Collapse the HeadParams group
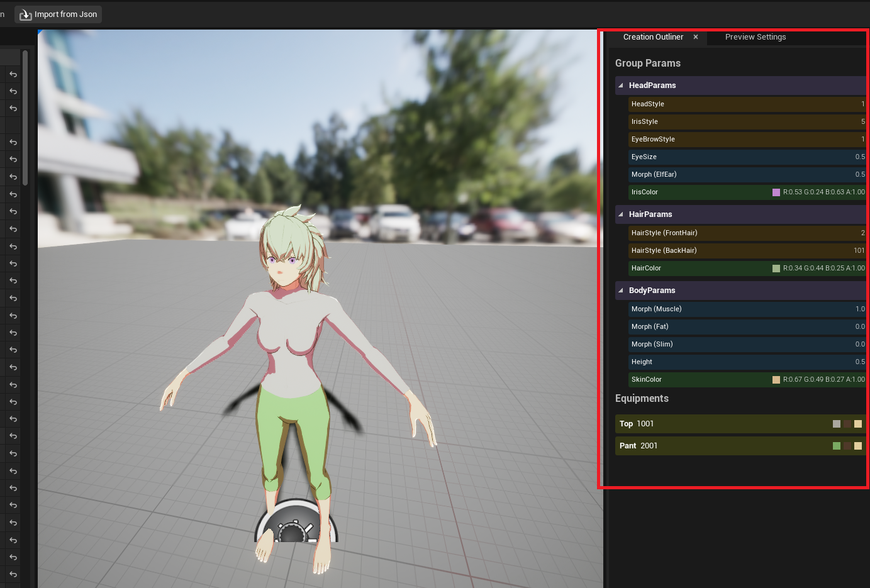Viewport: 870px width, 588px height. click(620, 86)
